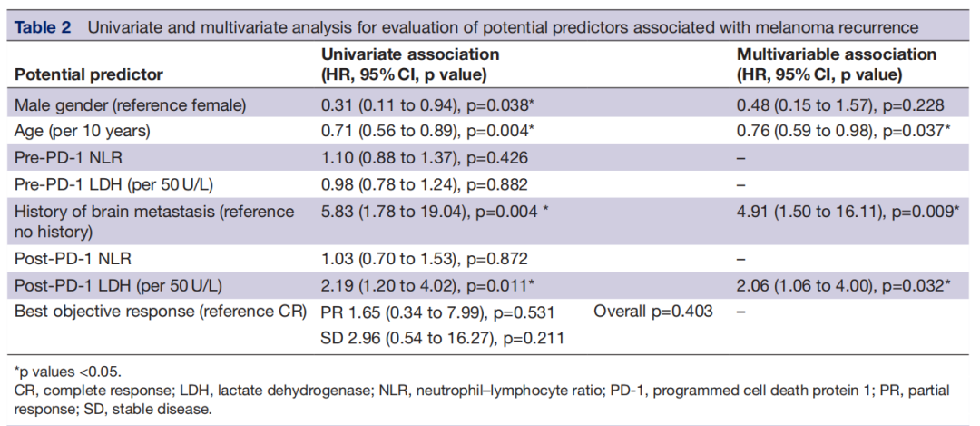The image size is (980, 426).
Task: Select the "Univariate association" column header
Action: [410, 54]
